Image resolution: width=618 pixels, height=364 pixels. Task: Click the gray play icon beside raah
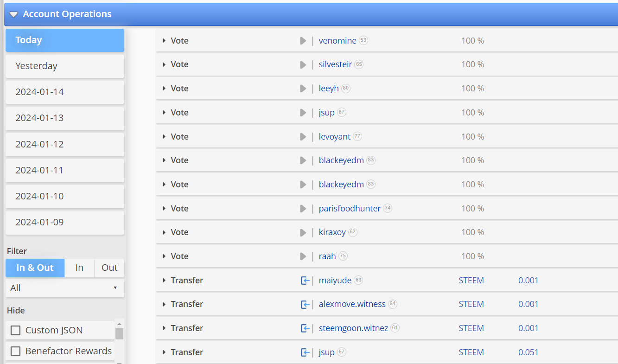[303, 256]
